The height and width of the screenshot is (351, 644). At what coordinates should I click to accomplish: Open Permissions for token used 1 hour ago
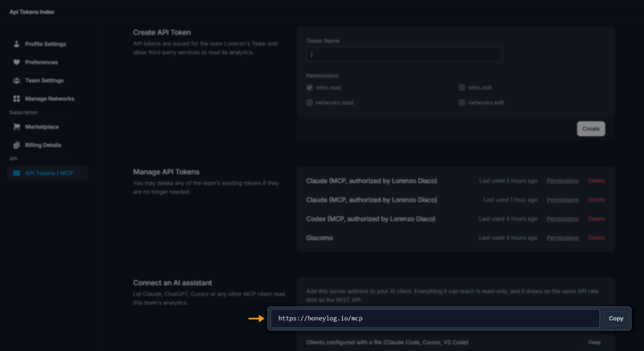pyautogui.click(x=562, y=200)
